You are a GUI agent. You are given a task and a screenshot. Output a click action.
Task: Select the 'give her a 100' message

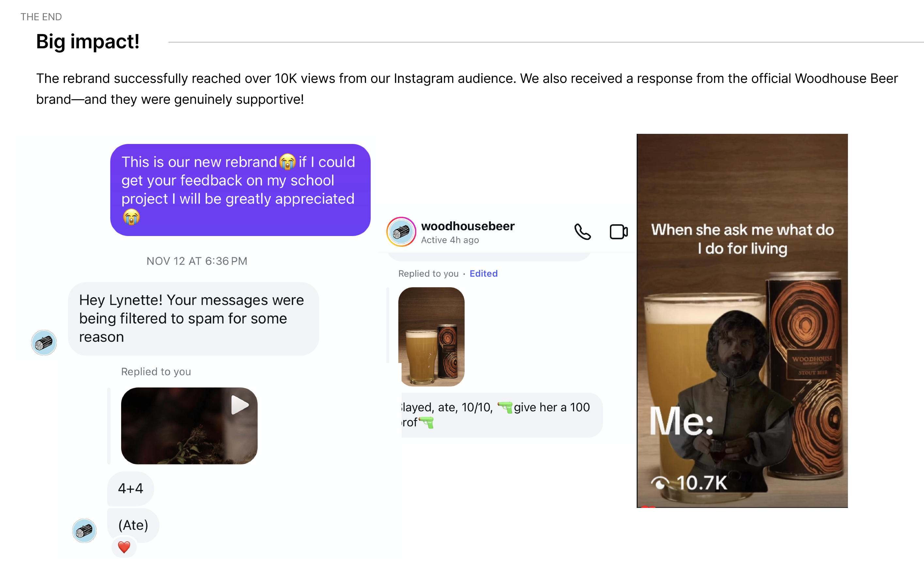pos(502,415)
